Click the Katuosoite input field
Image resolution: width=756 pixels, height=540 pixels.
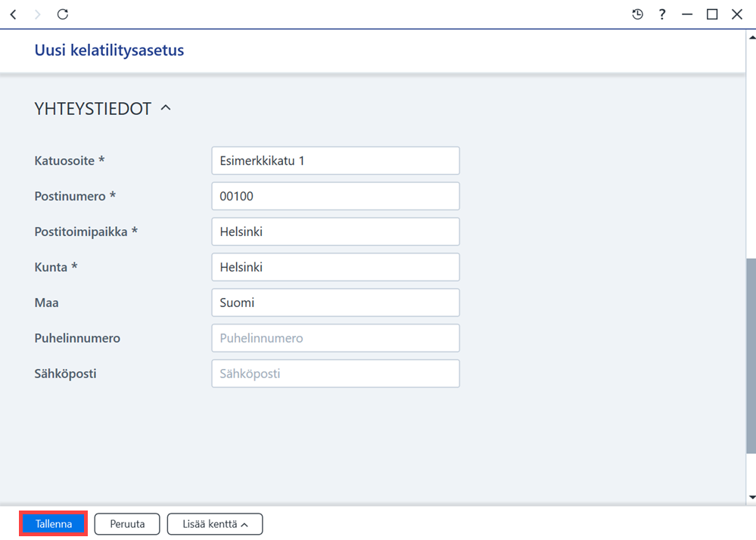pyautogui.click(x=335, y=160)
